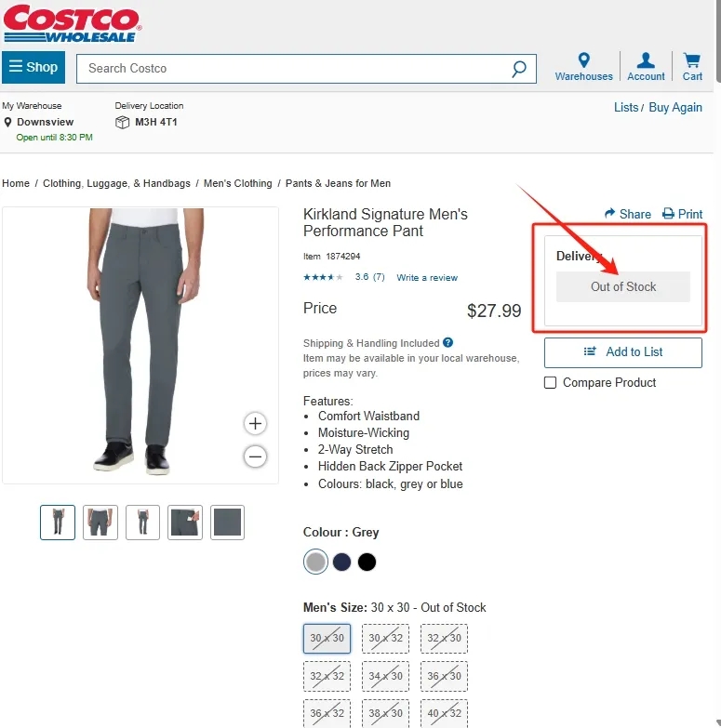Zoom out of the product image
Viewport: 721px width, 728px height.
[x=255, y=457]
